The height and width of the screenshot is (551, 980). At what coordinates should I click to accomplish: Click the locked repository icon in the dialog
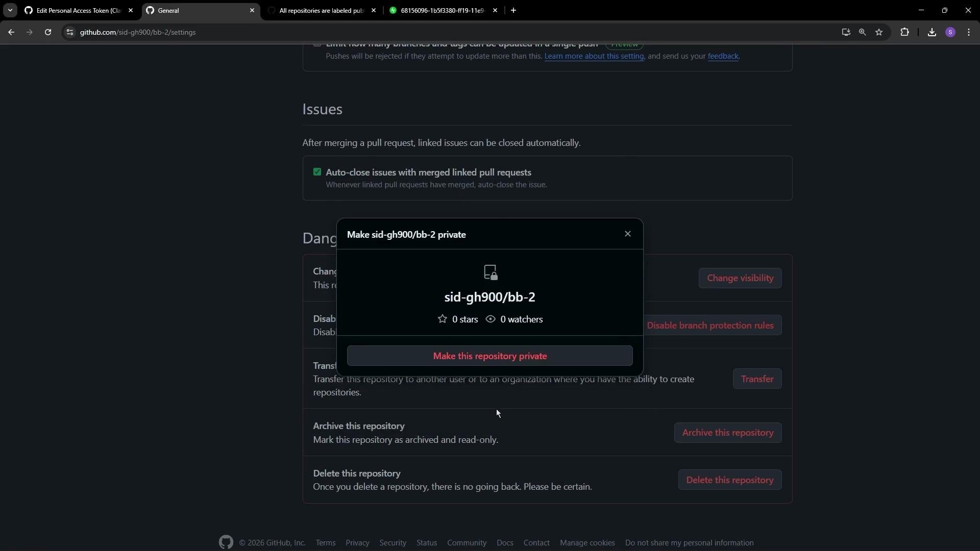pos(491,272)
